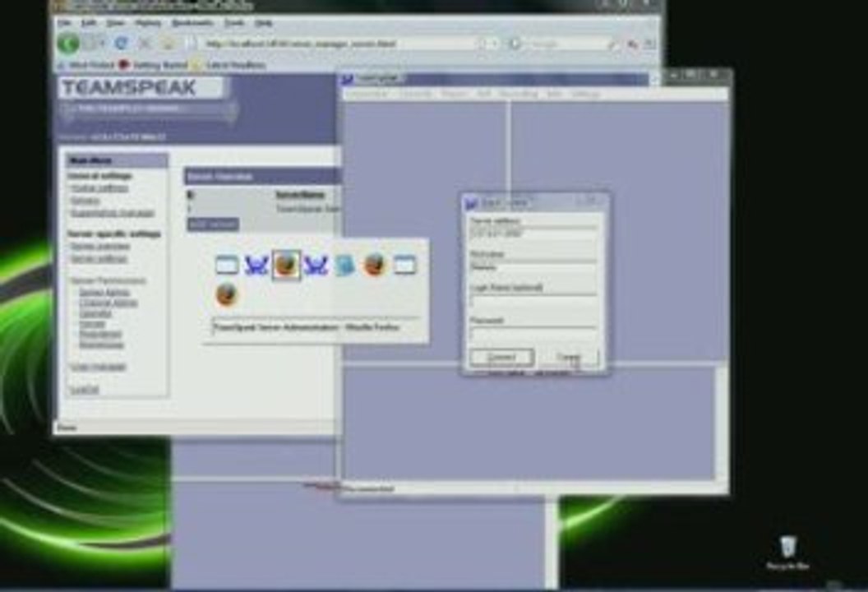The height and width of the screenshot is (592, 868).
Task: Open the Firefox back/forward history dropdown arrow
Action: pyautogui.click(x=104, y=44)
